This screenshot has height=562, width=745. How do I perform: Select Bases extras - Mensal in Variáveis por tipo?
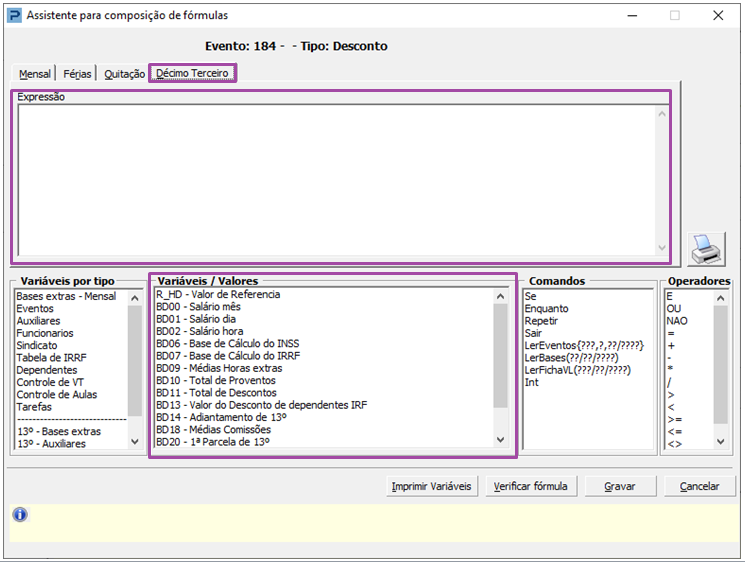[66, 296]
